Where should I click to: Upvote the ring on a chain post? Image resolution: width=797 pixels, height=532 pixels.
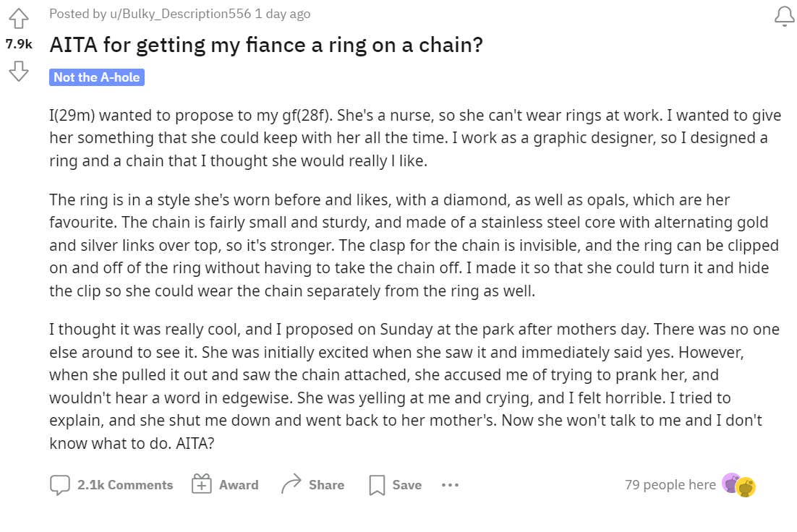point(19,17)
